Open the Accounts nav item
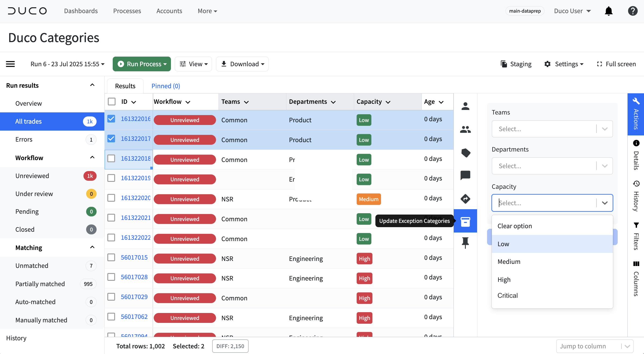644x354 pixels. click(169, 11)
